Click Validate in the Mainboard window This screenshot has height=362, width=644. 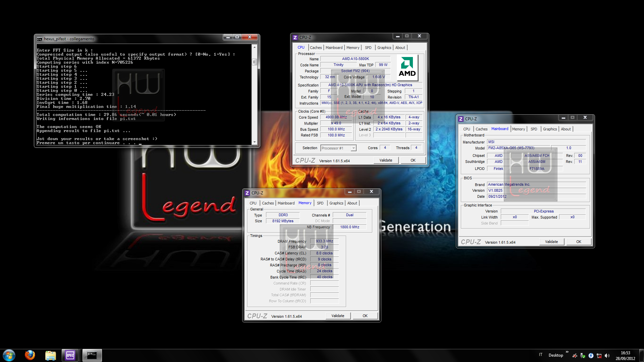pos(551,242)
